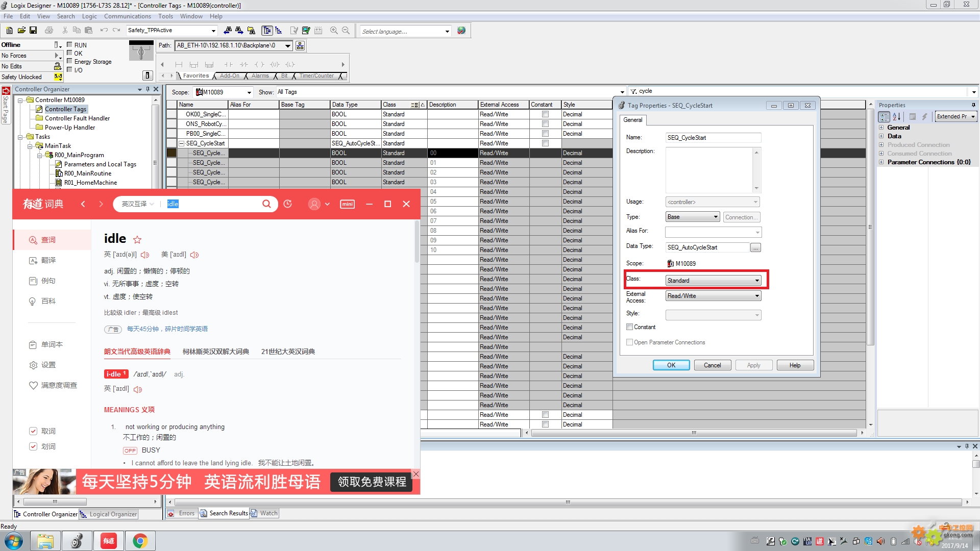The width and height of the screenshot is (980, 551).
Task: Toggle the Constant checkbox in Tag Properties
Action: click(x=629, y=327)
